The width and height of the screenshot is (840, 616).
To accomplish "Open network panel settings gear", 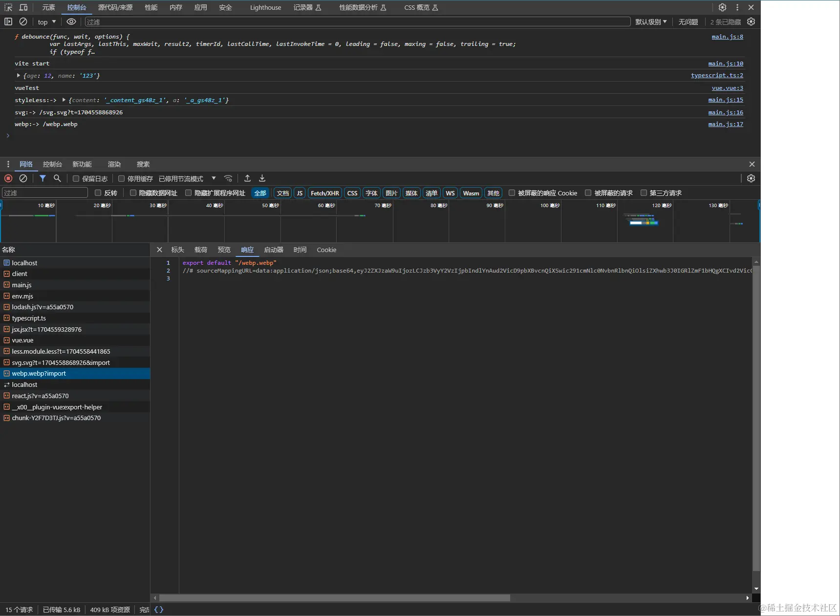I will point(751,178).
